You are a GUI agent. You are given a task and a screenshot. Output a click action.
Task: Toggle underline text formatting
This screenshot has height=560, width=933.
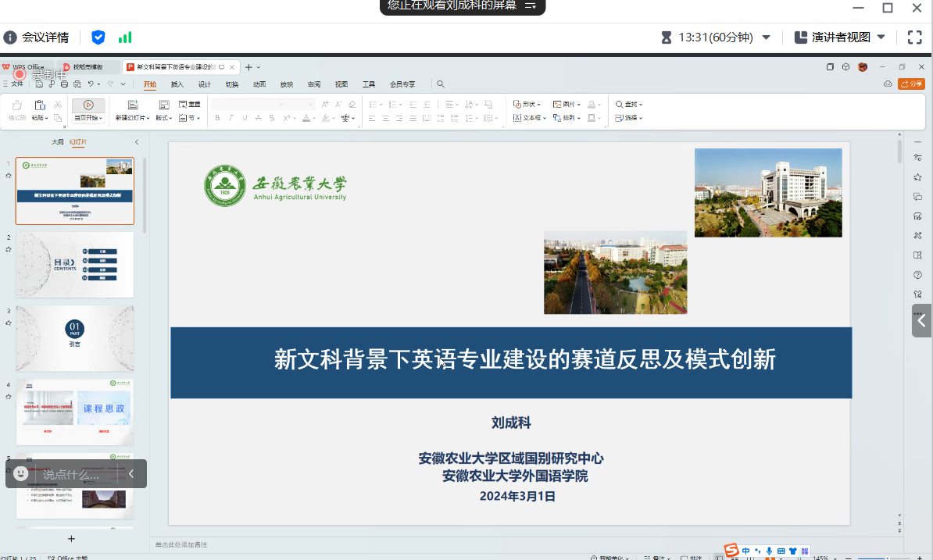[245, 118]
